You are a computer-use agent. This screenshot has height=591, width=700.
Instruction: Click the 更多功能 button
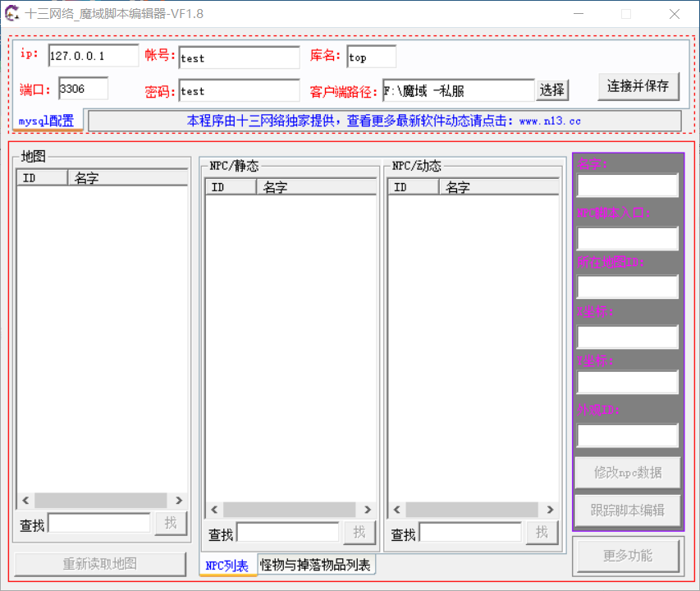click(628, 556)
